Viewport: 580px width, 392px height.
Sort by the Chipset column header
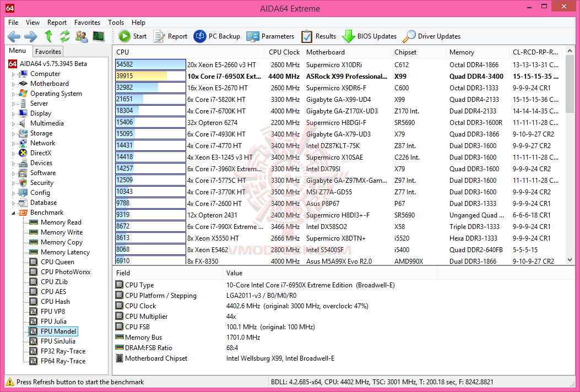coord(419,52)
